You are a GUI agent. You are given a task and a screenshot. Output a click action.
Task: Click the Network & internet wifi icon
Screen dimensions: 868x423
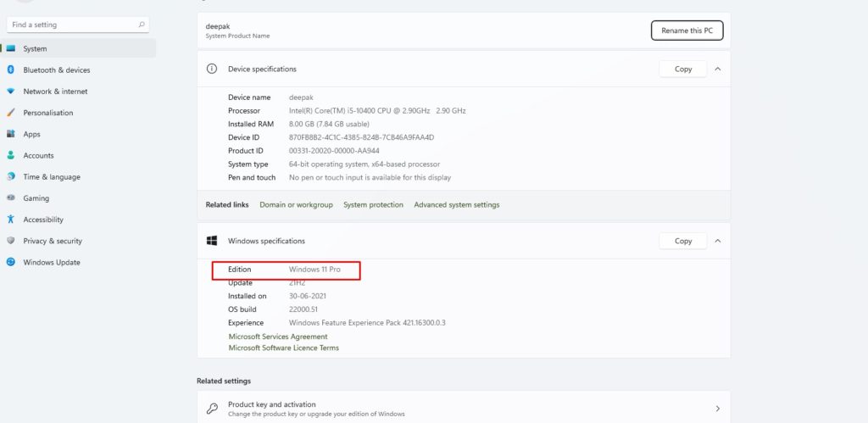tap(10, 92)
